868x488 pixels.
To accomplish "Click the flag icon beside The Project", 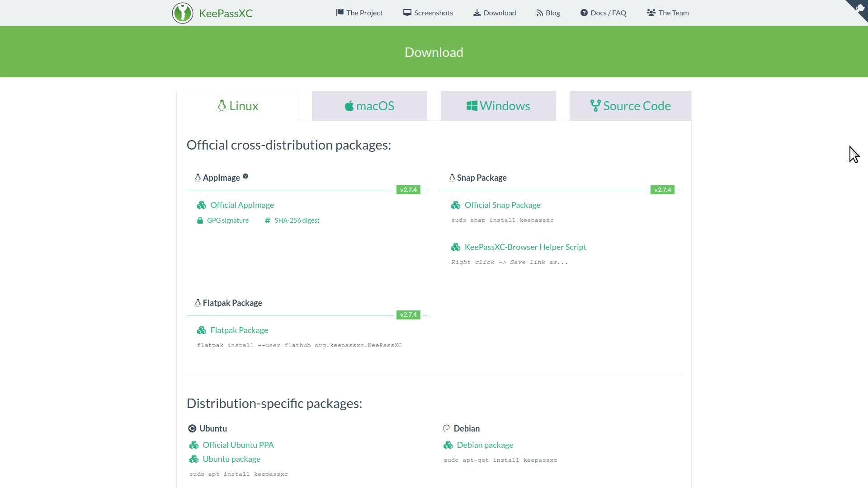I will point(340,13).
